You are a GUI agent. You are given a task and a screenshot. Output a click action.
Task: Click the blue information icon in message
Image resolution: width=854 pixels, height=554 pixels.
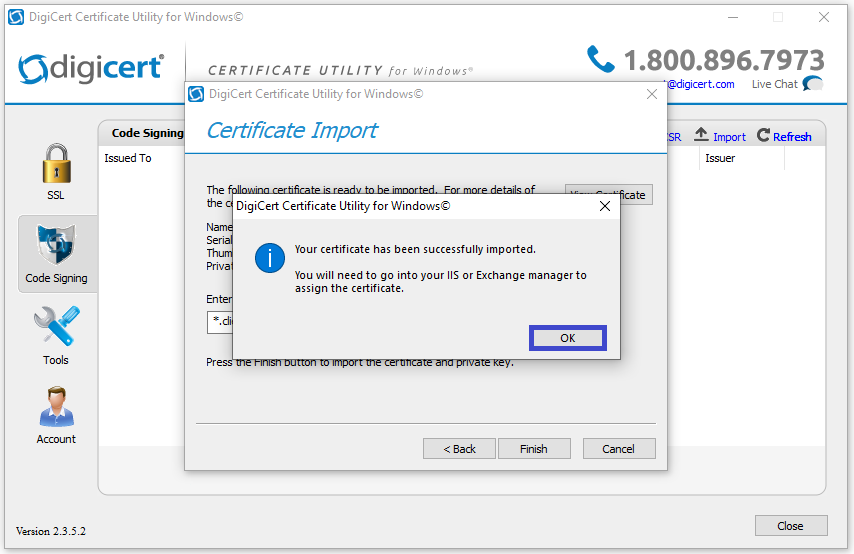tap(270, 258)
